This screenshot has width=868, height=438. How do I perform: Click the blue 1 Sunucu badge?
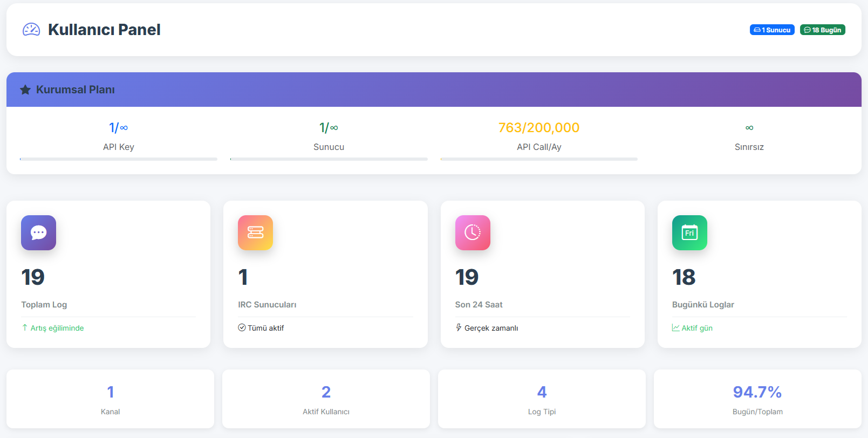(772, 30)
